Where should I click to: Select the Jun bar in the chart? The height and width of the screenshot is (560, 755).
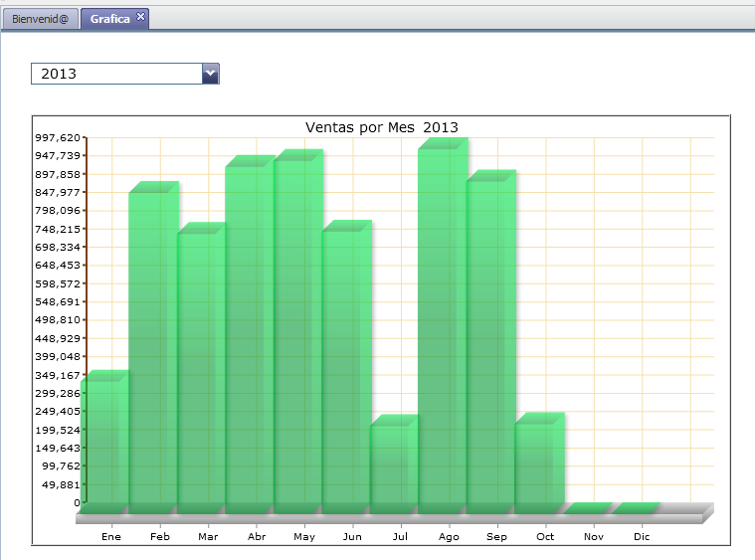tap(344, 368)
